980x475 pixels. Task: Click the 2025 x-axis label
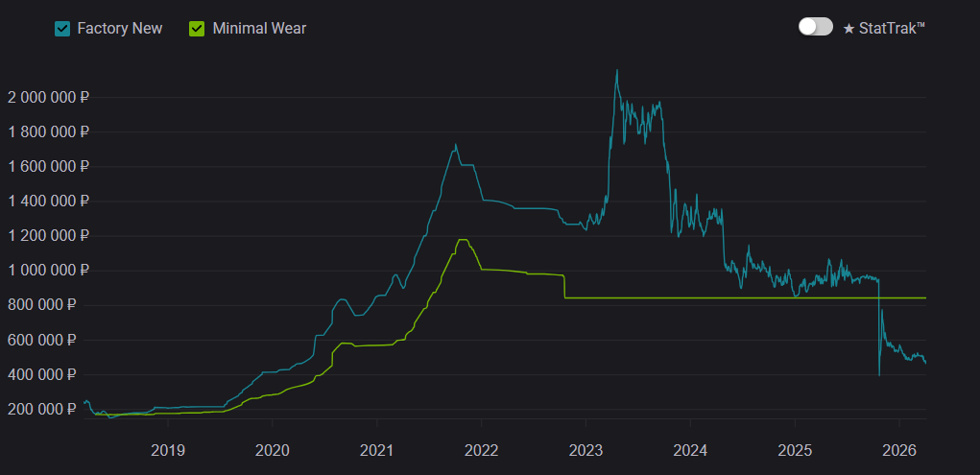pyautogui.click(x=795, y=449)
